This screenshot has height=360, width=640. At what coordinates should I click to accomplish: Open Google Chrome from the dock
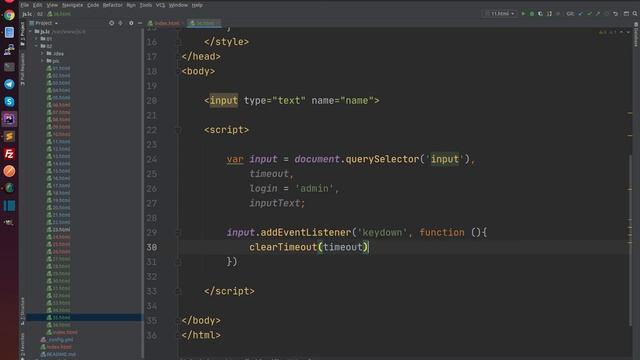tap(9, 15)
